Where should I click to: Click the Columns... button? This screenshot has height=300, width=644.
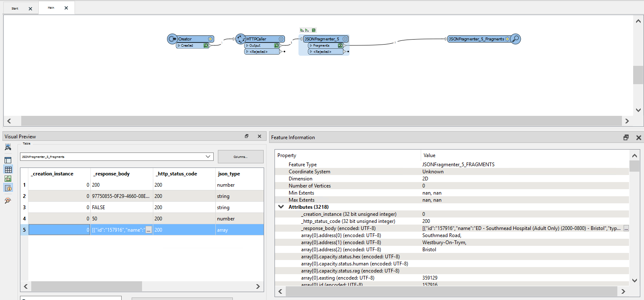(x=240, y=157)
